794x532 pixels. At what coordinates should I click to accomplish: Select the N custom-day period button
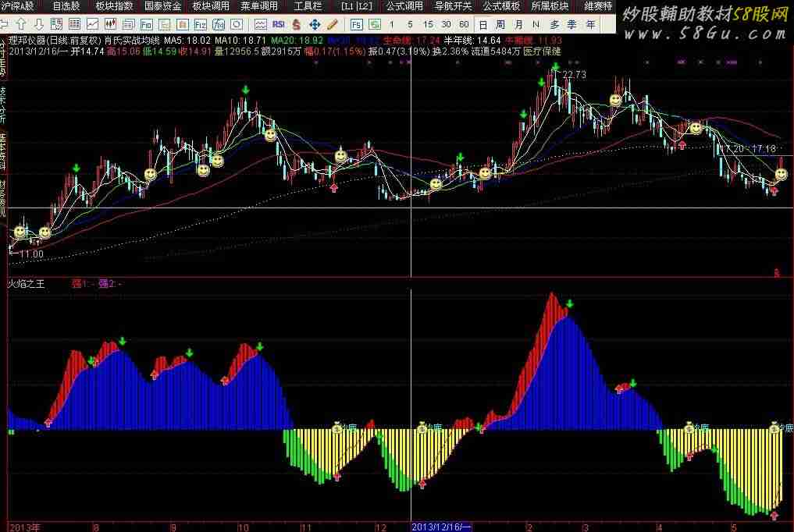tap(536, 24)
